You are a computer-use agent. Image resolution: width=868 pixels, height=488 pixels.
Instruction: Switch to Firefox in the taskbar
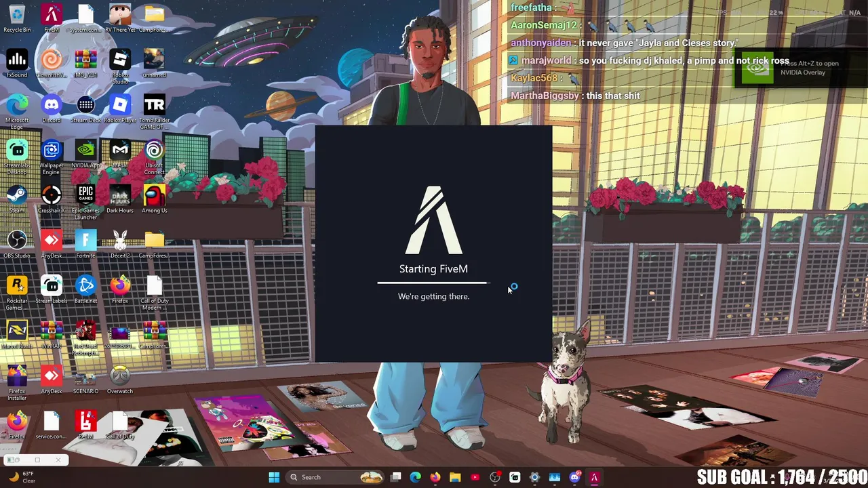click(435, 477)
